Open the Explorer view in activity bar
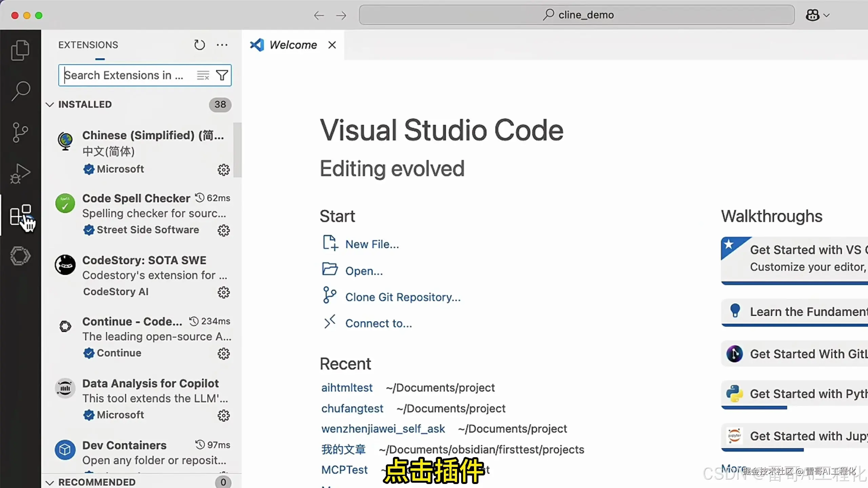The width and height of the screenshot is (868, 488). 20,50
